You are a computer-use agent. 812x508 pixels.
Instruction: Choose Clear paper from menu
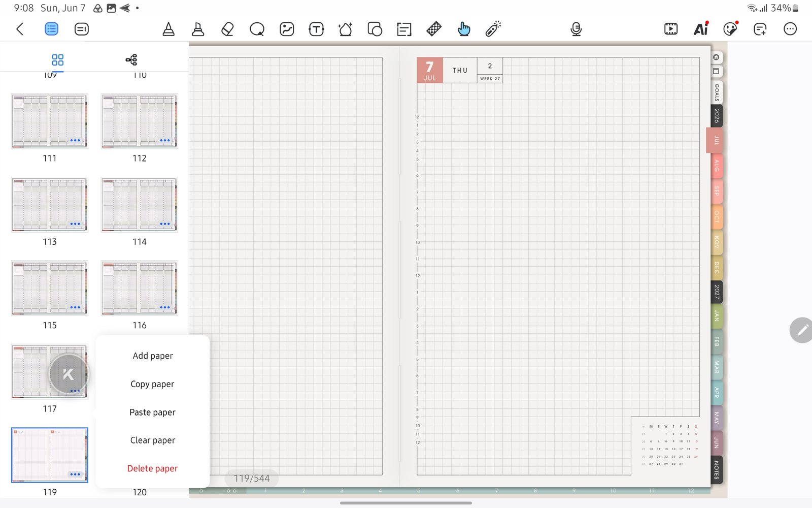pyautogui.click(x=153, y=440)
